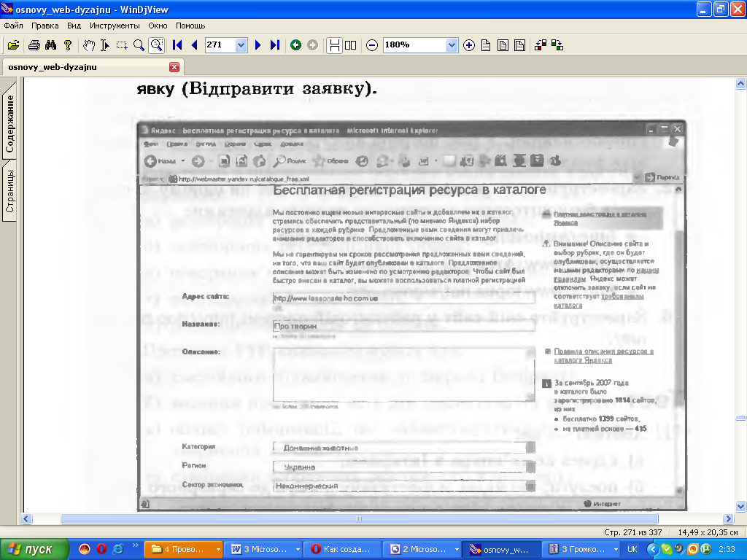Launch Internet Explorer from quick launch
Screen dimensions: 747x560
[117, 550]
